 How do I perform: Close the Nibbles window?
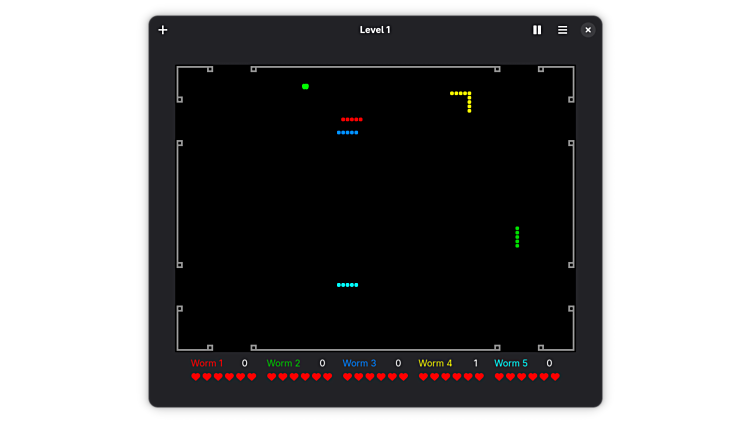coord(588,30)
